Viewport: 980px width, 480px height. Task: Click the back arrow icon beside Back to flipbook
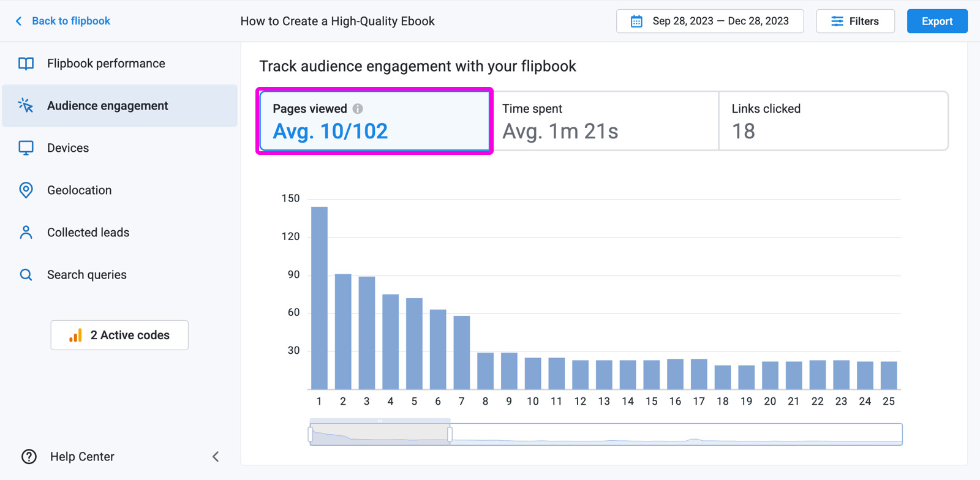(18, 21)
